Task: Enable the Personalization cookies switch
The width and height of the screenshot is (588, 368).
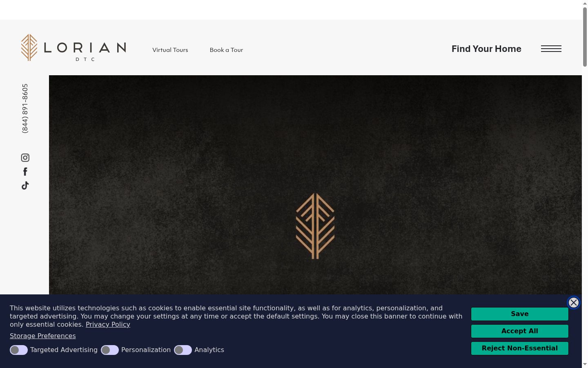Action: [110, 350]
